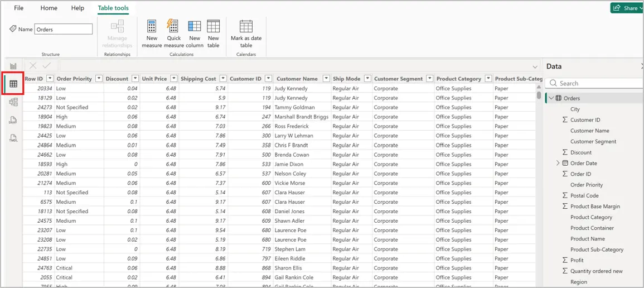Click the Orders table icon in Data pane
Viewport: 644px width, 288px height.
(x=559, y=98)
